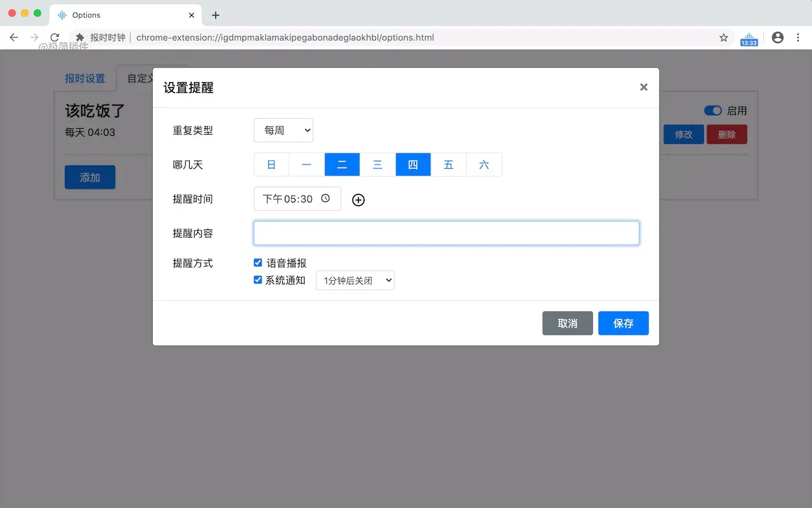Select weekday 五 in the 哪几天 row
Viewport: 812px width, 508px height.
pos(449,164)
